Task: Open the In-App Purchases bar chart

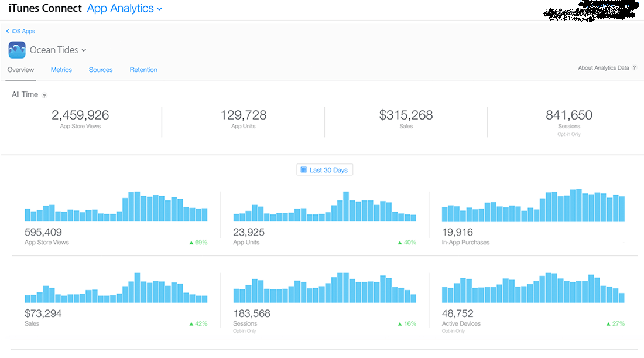Action: [x=533, y=206]
